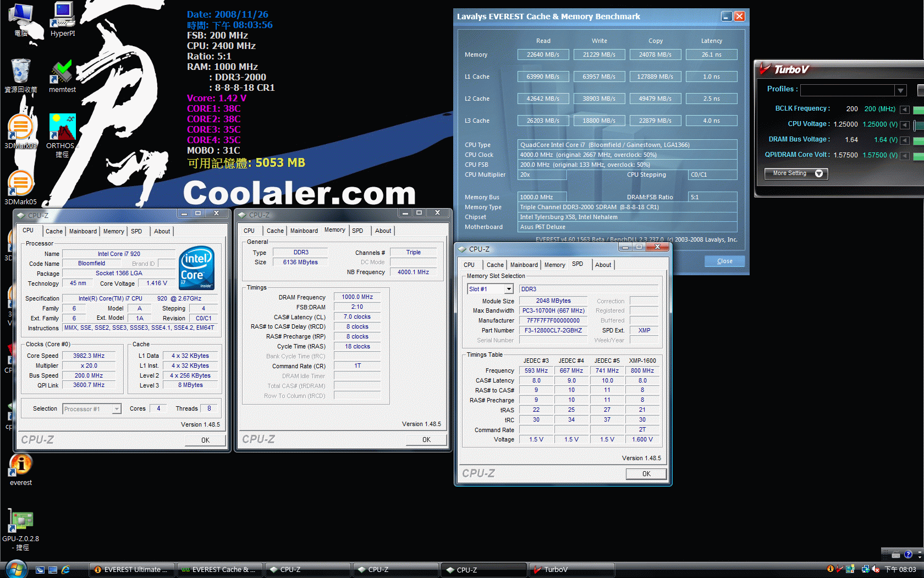Open About tab in CPU-Z Memory window
Image resolution: width=924 pixels, height=578 pixels.
point(383,231)
